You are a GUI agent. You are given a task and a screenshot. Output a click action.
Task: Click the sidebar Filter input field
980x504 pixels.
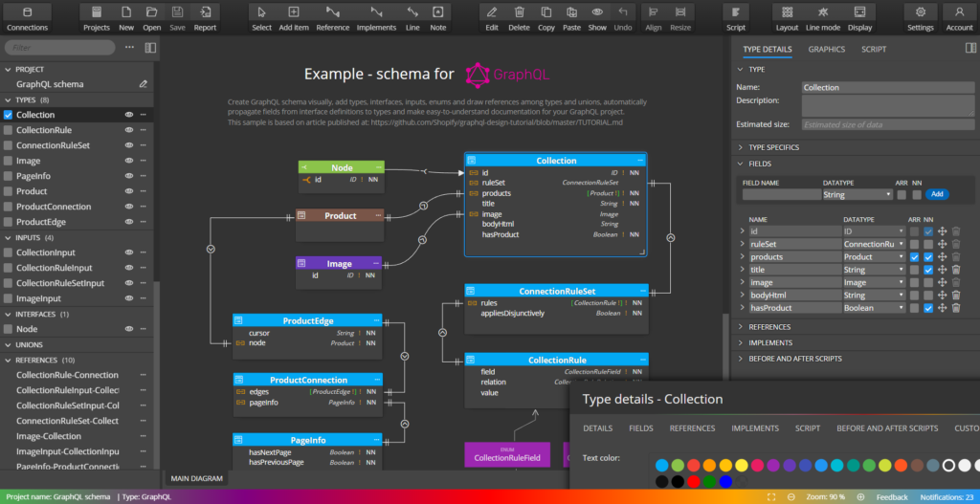tap(59, 48)
